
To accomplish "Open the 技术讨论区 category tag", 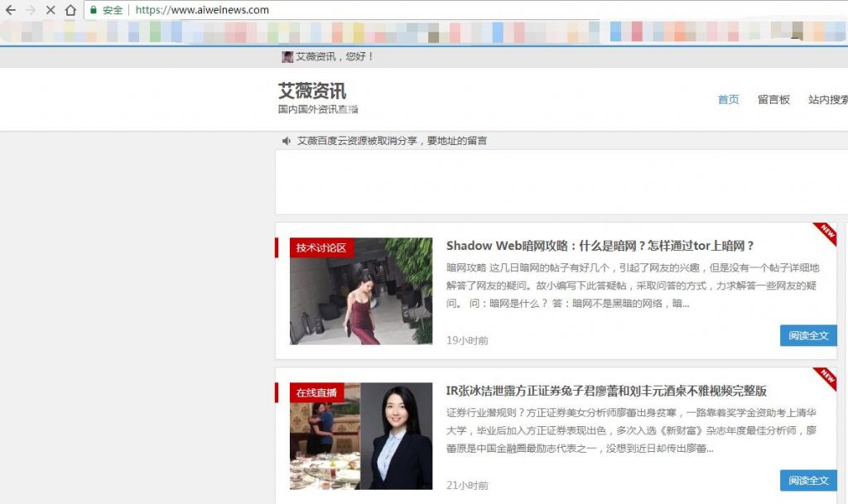I will click(x=321, y=248).
